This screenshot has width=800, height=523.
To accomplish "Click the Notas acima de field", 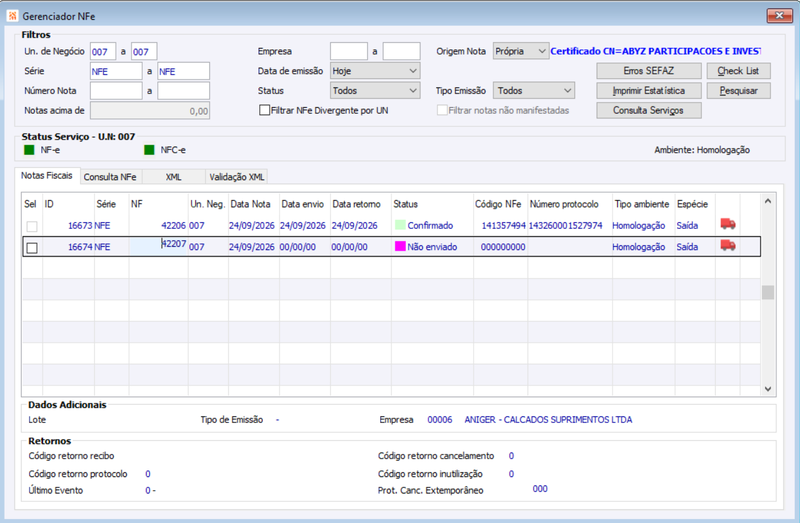I will pos(149,111).
